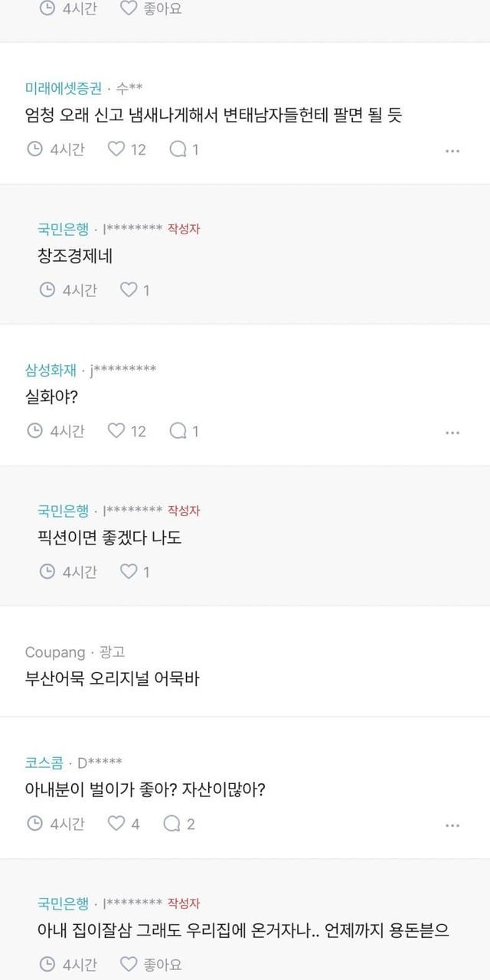Open the 미래에셋증권 company name link

pyautogui.click(x=64, y=88)
